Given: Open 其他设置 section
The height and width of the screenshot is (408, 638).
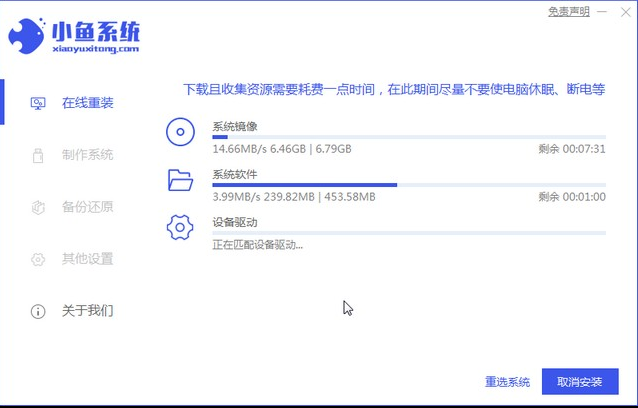Looking at the screenshot, I should 87,259.
